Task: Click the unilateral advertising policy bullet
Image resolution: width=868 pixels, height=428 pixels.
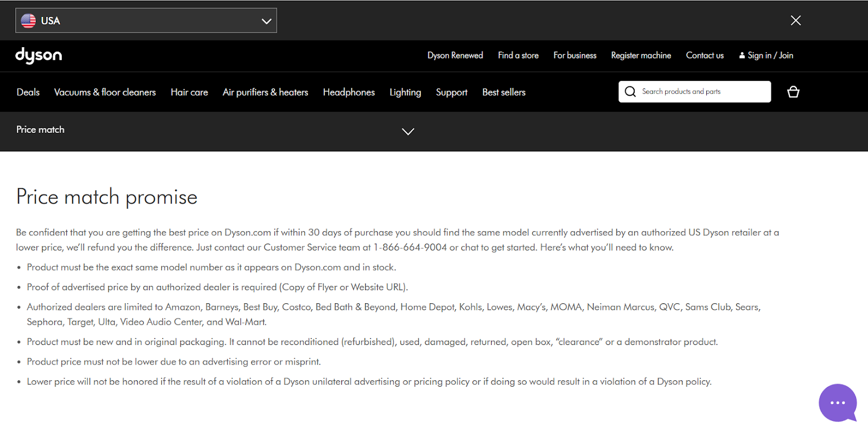Action: tap(369, 381)
